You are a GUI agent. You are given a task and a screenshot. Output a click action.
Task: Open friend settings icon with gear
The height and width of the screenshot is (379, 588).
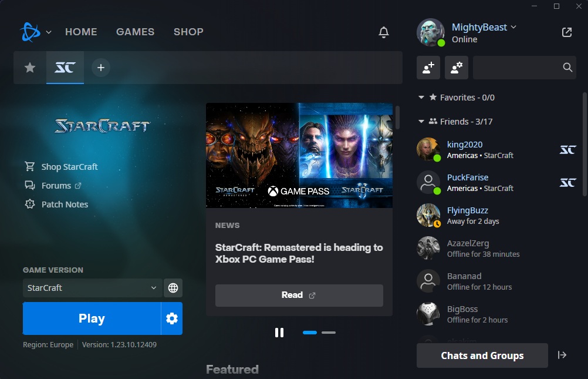coord(457,68)
